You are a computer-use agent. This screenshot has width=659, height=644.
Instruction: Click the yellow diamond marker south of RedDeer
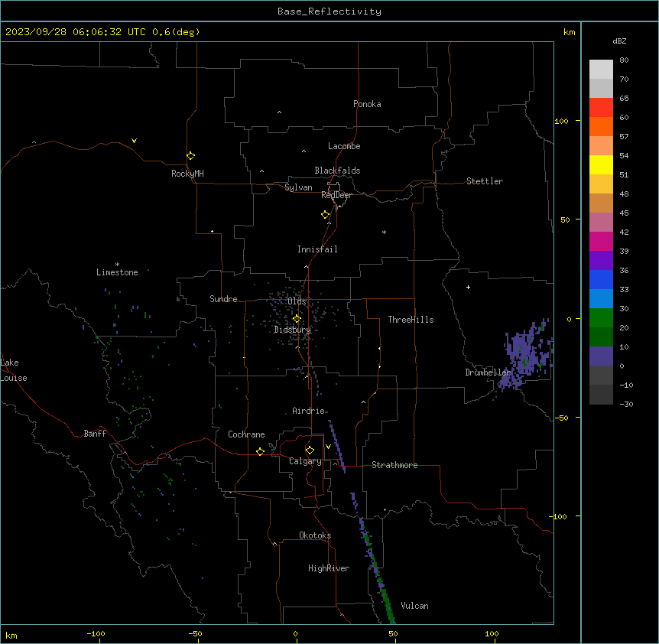(325, 215)
